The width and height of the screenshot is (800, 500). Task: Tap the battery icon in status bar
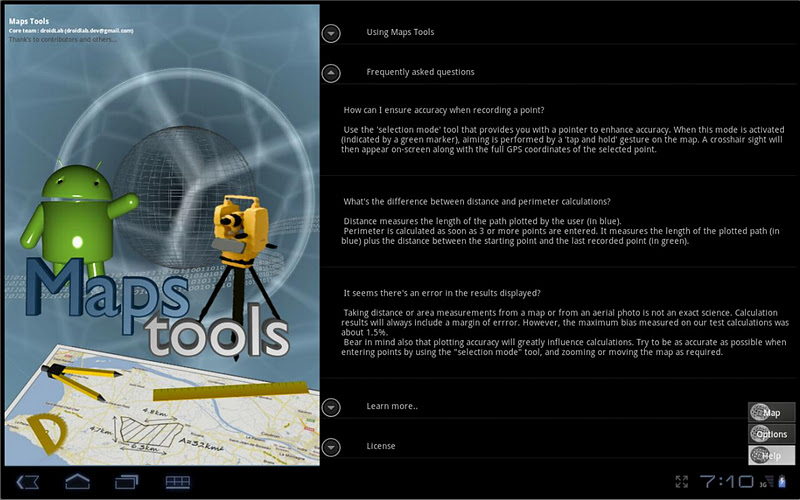tap(782, 481)
